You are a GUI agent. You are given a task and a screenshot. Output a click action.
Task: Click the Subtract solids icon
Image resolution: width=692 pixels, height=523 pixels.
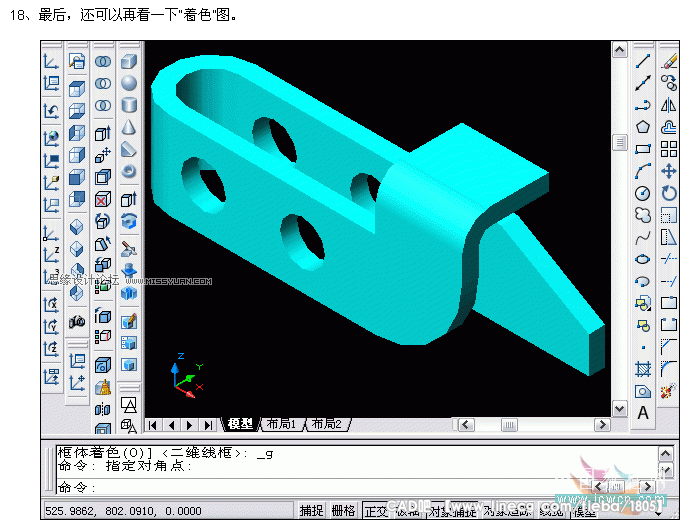103,83
